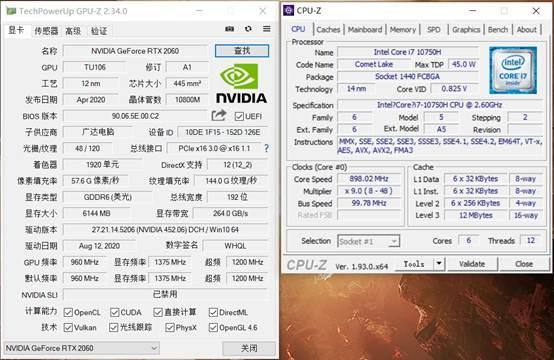The height and width of the screenshot is (360, 554).
Task: Open the GPU-Z hamburger menu
Action: [267, 29]
